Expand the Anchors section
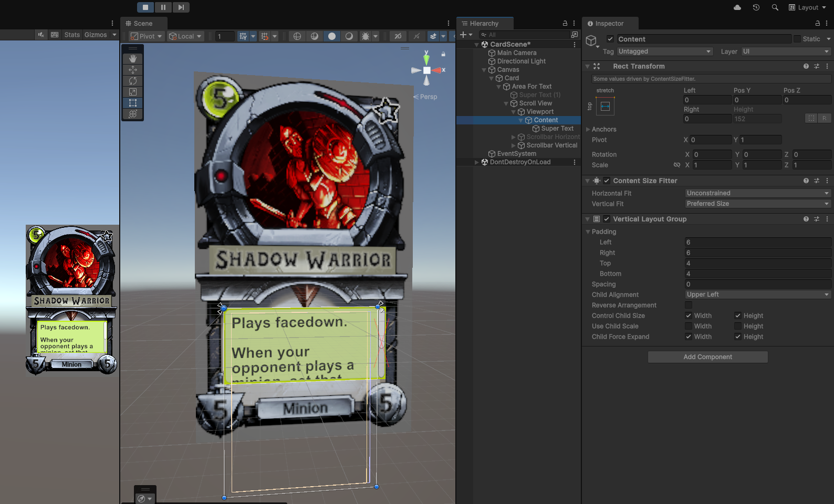The width and height of the screenshot is (834, 504). pos(588,129)
